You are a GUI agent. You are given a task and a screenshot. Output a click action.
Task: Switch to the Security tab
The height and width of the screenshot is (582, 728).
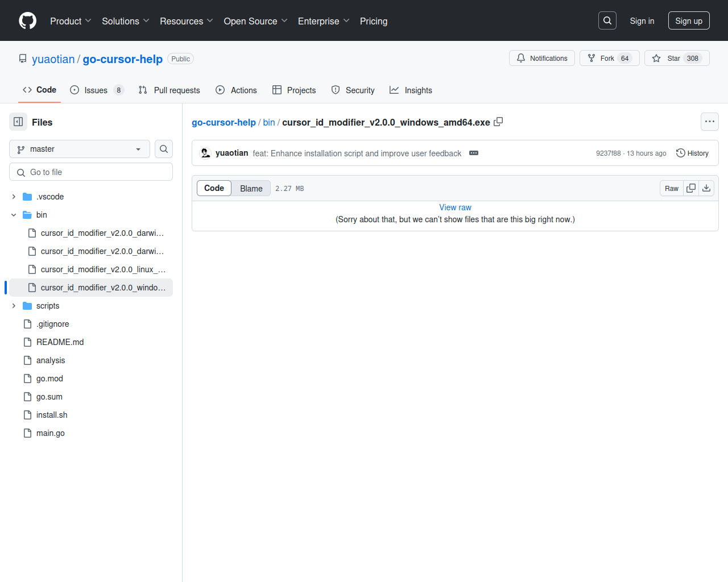[x=353, y=90]
